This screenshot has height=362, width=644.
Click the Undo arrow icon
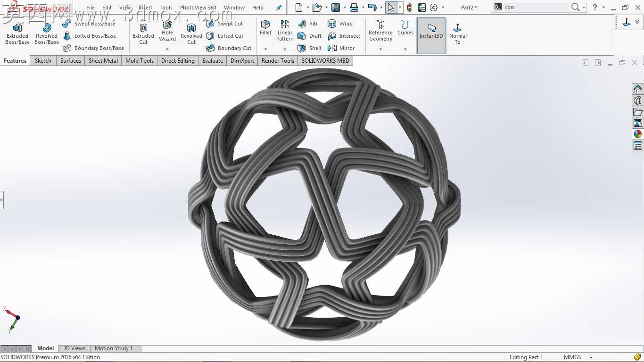[x=372, y=7]
